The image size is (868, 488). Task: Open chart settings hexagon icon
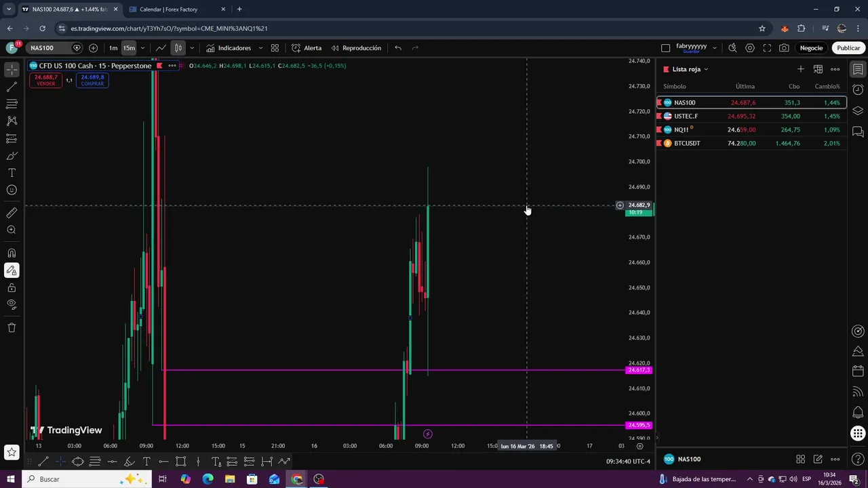click(x=750, y=48)
